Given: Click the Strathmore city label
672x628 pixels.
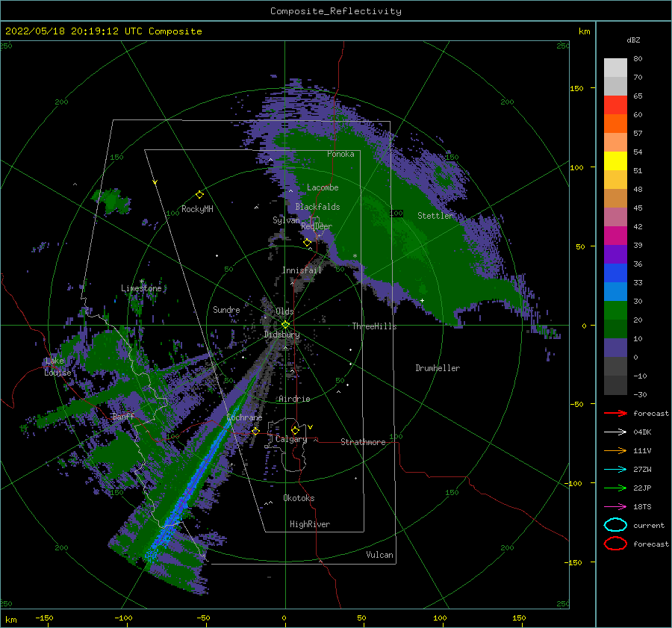Looking at the screenshot, I should click(x=363, y=442).
